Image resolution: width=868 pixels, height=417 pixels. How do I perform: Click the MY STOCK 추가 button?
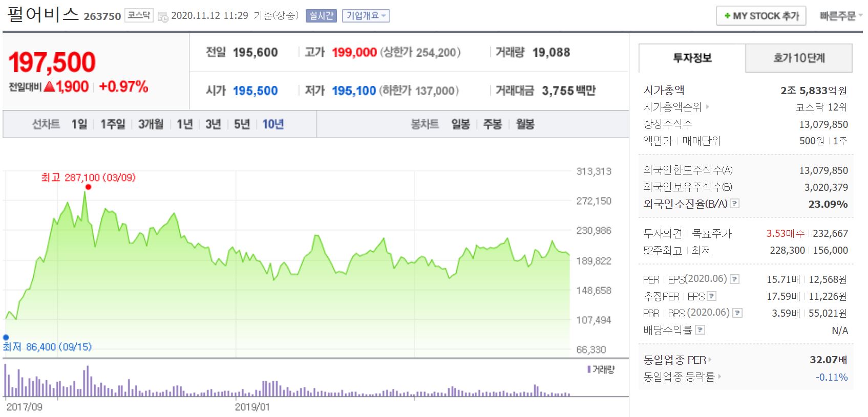tap(761, 16)
